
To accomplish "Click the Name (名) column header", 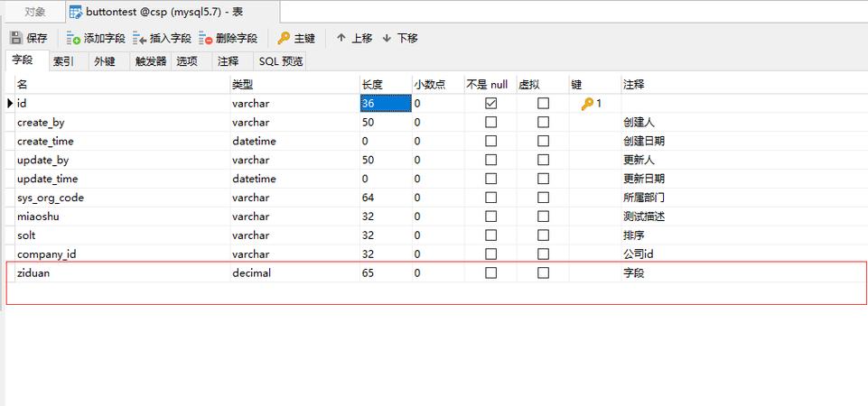I will click(x=122, y=85).
